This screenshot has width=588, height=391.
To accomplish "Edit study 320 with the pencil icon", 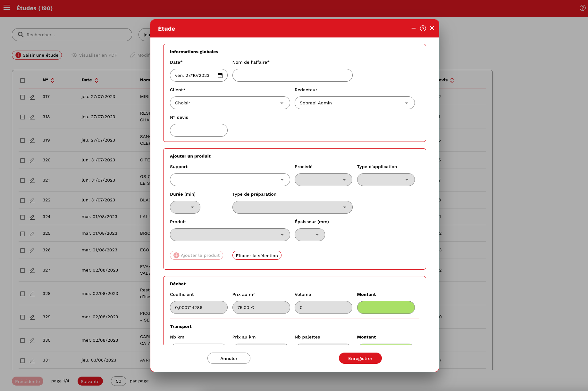I will pyautogui.click(x=32, y=160).
